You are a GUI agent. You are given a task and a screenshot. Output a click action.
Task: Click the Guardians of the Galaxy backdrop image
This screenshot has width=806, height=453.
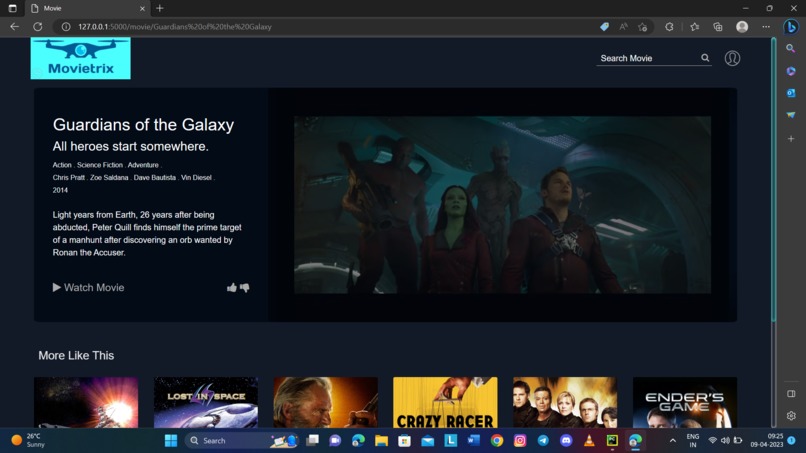click(502, 205)
